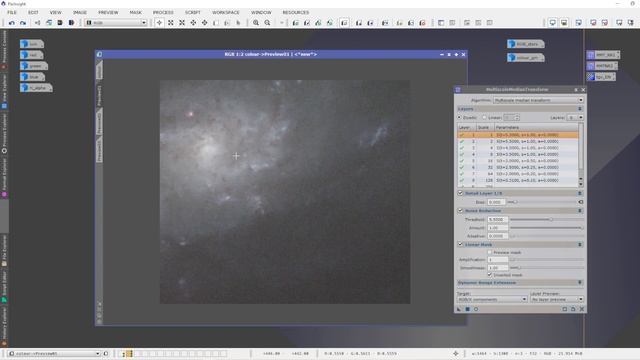
Task: Adjust the Smoothness slider in Linear Mask
Action: tap(547, 268)
